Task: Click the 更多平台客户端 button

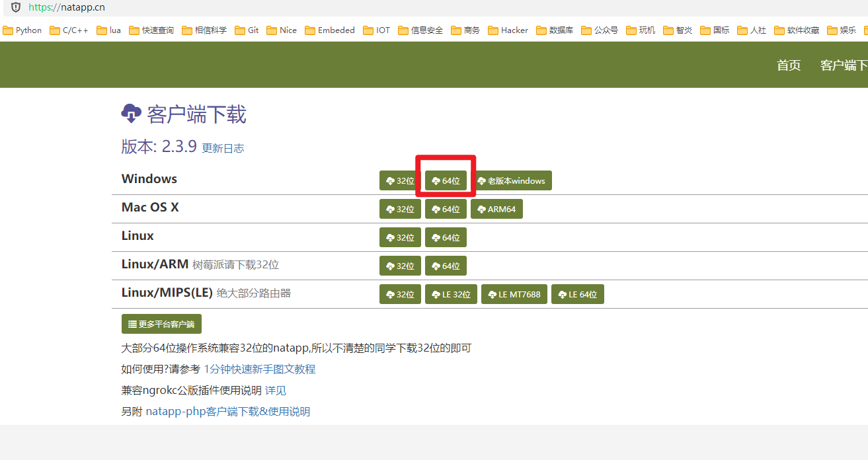Action: (161, 324)
